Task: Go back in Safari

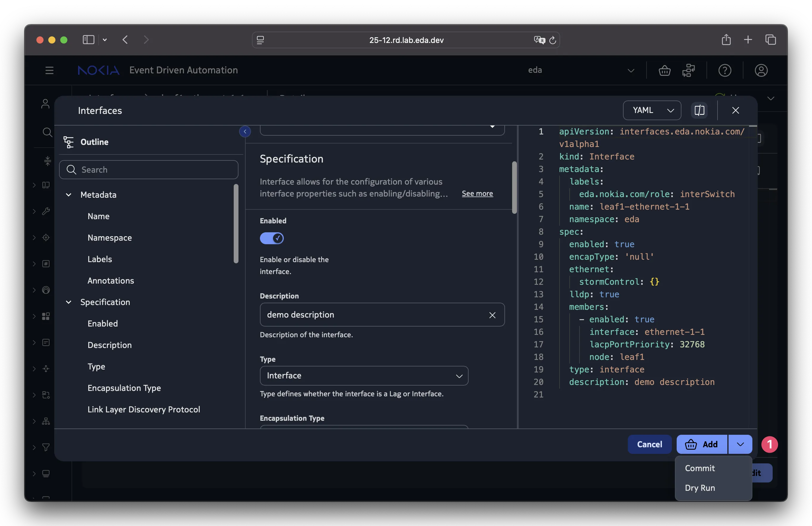Action: tap(125, 40)
